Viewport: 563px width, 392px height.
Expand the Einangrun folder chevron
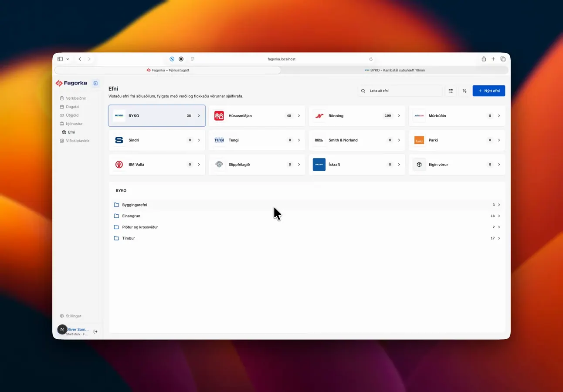pos(499,216)
